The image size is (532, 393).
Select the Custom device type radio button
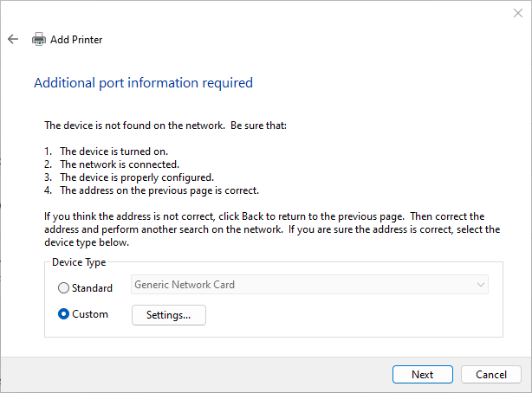(x=63, y=314)
